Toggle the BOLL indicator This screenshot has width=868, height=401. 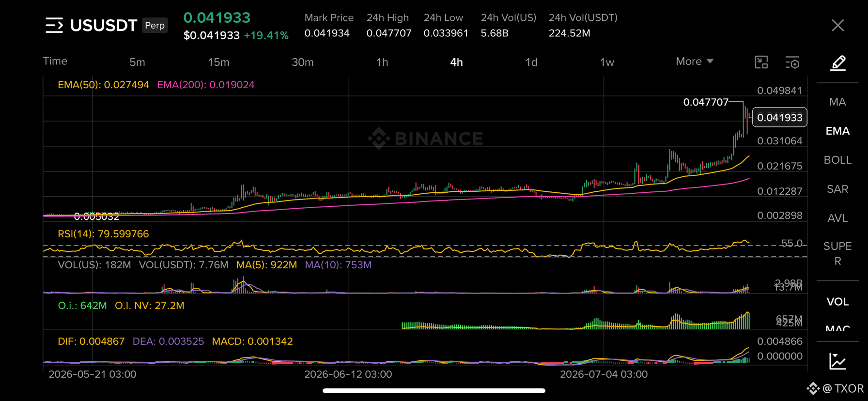click(837, 160)
